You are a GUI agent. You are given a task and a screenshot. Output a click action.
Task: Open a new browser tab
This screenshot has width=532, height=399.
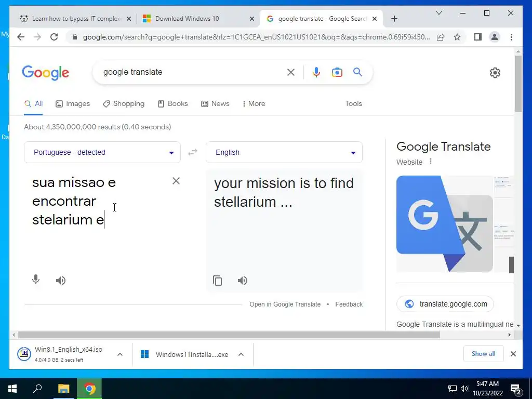[x=394, y=19]
